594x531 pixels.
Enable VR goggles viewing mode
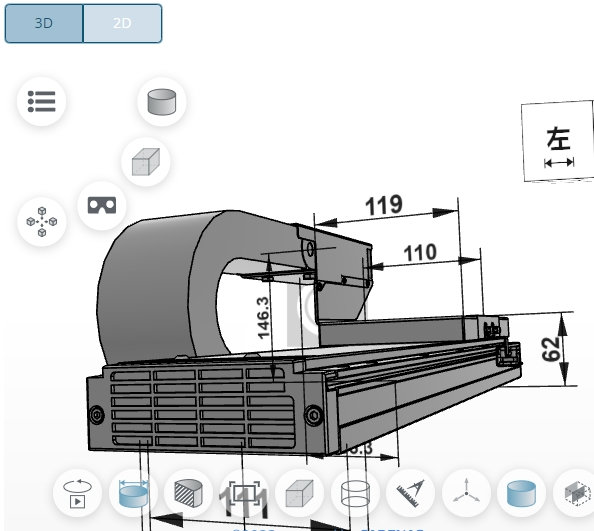(x=102, y=206)
